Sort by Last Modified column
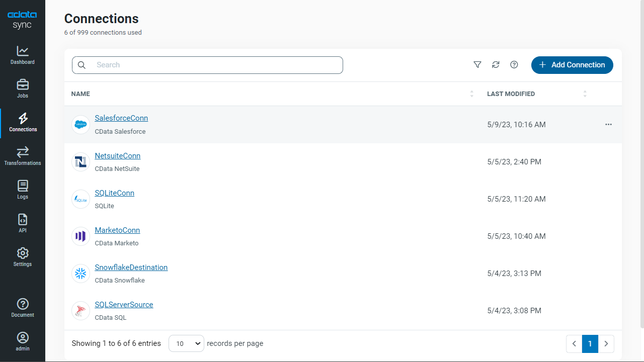The image size is (644, 362). click(585, 94)
